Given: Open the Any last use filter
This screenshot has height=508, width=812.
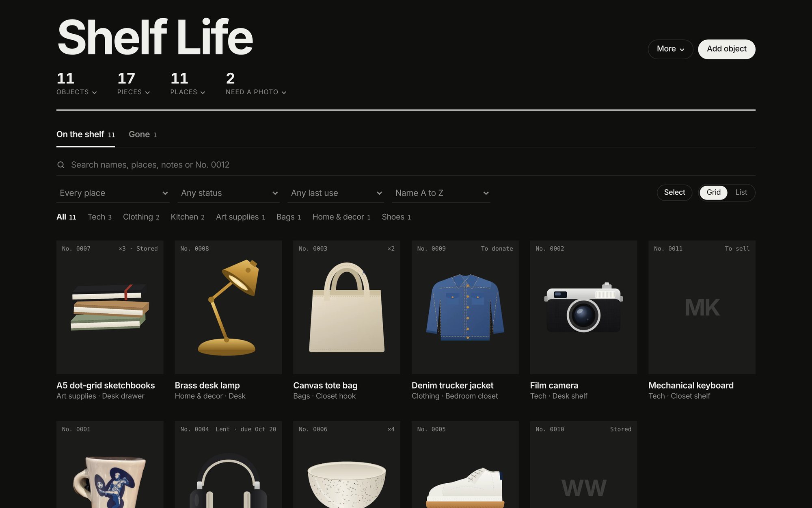Looking at the screenshot, I should pos(336,193).
